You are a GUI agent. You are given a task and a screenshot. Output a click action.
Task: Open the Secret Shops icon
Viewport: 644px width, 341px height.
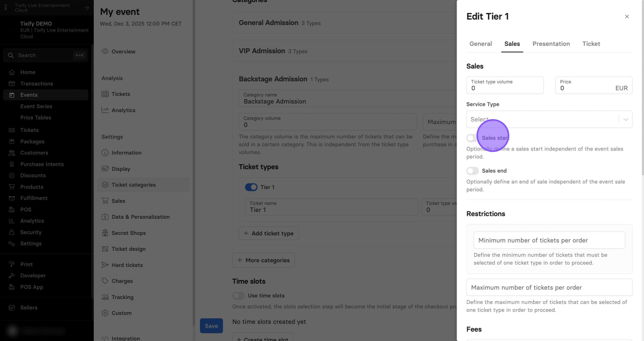[x=105, y=233]
